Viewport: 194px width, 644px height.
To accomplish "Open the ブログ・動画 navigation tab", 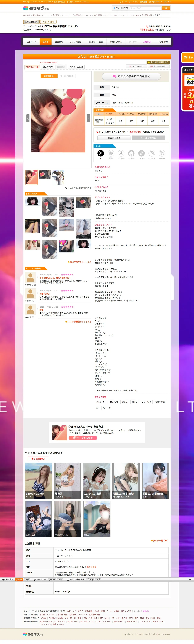I will coord(76,42).
